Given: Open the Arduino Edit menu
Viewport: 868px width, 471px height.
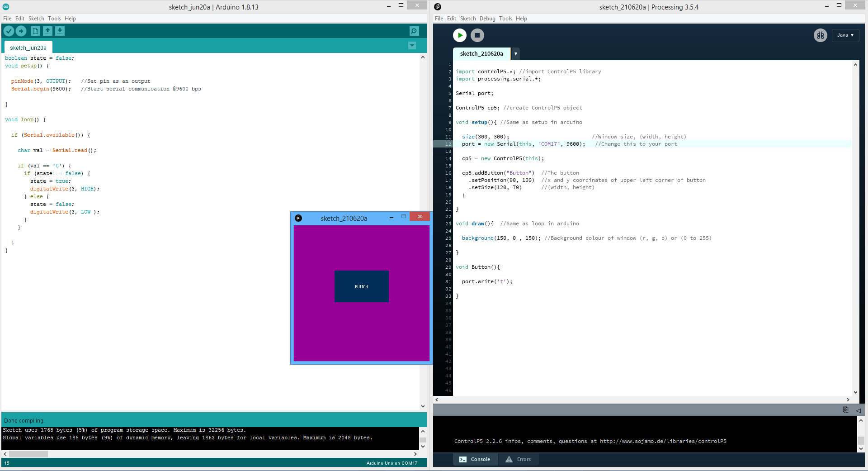Looking at the screenshot, I should [x=20, y=19].
